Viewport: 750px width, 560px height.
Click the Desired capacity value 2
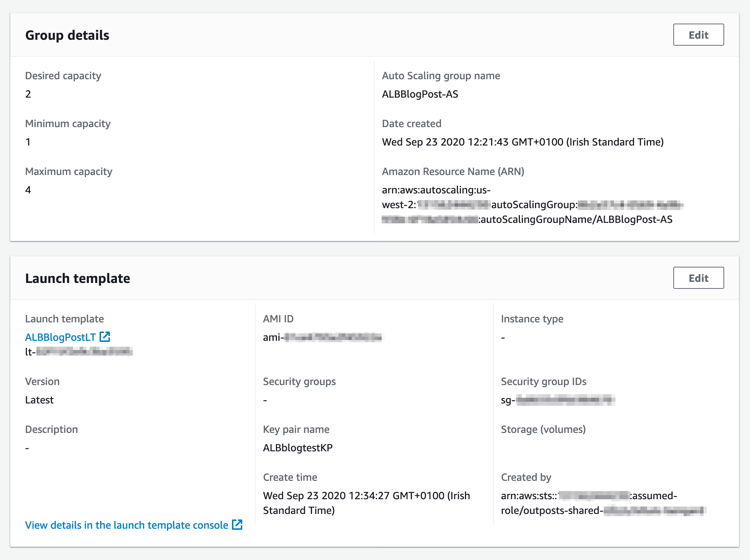point(28,94)
